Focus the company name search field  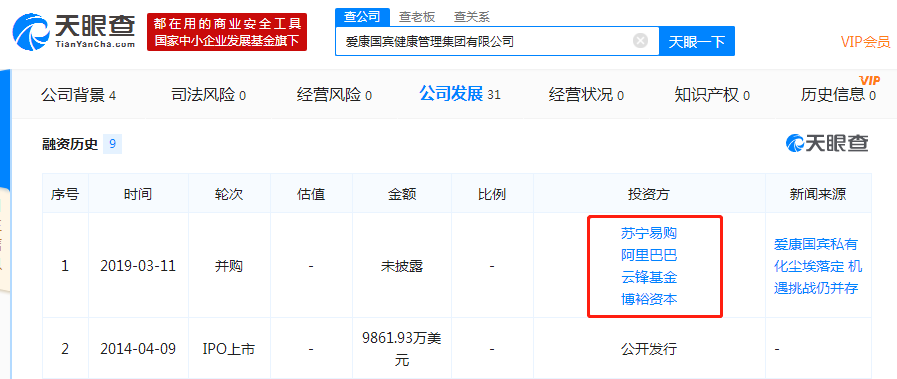coord(497,41)
